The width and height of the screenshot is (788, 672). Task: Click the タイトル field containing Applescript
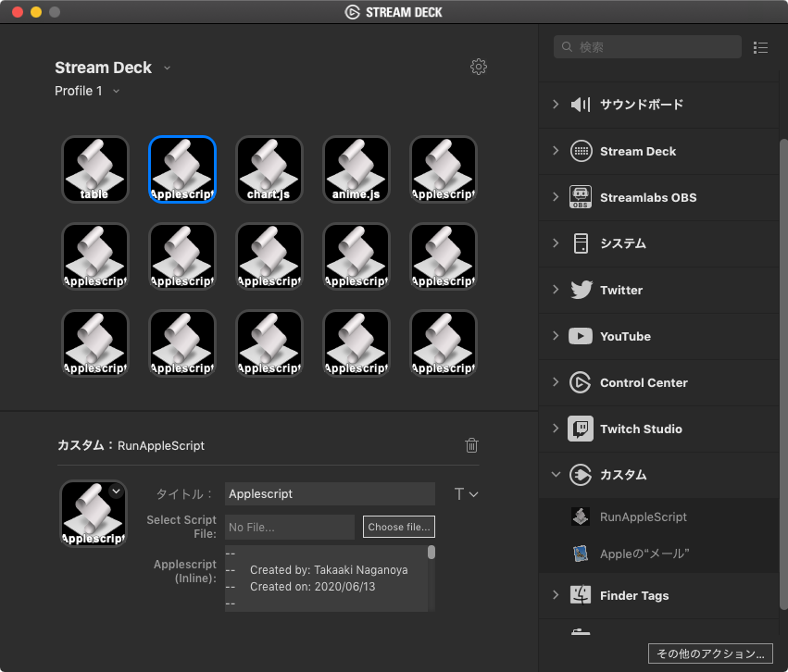click(331, 493)
